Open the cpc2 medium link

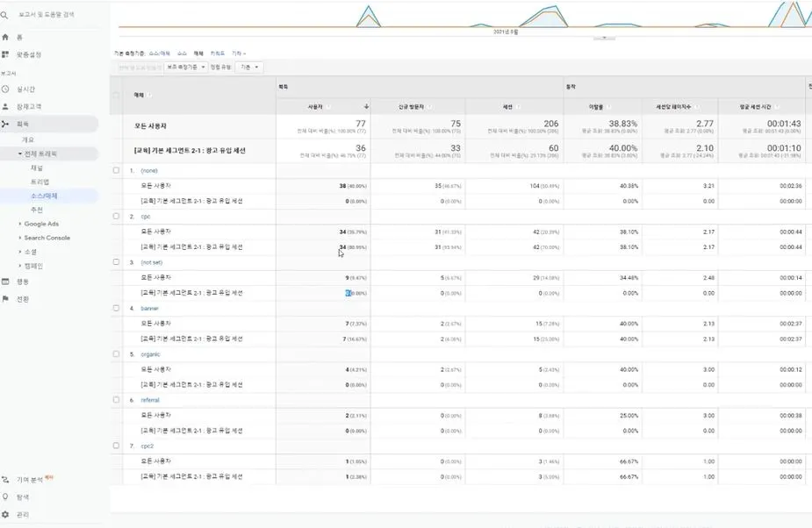click(x=147, y=446)
